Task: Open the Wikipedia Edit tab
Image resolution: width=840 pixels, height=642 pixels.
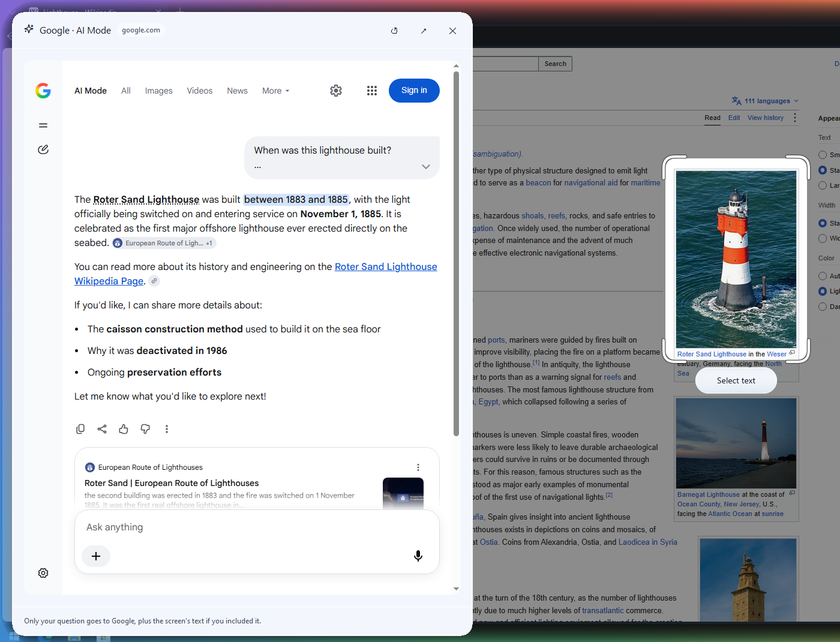Action: 734,118
